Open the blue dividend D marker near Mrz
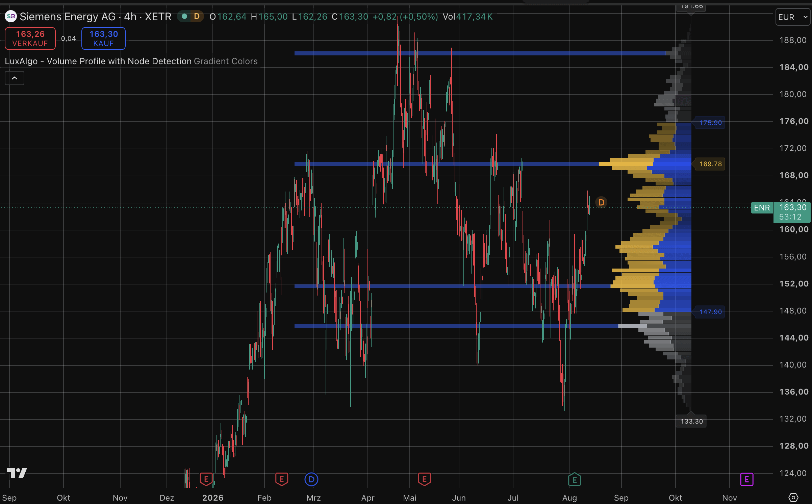 click(311, 479)
